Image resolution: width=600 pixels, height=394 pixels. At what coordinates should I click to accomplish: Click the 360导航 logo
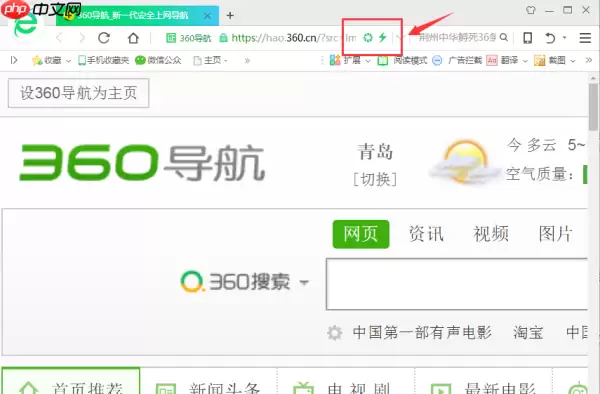click(x=142, y=163)
